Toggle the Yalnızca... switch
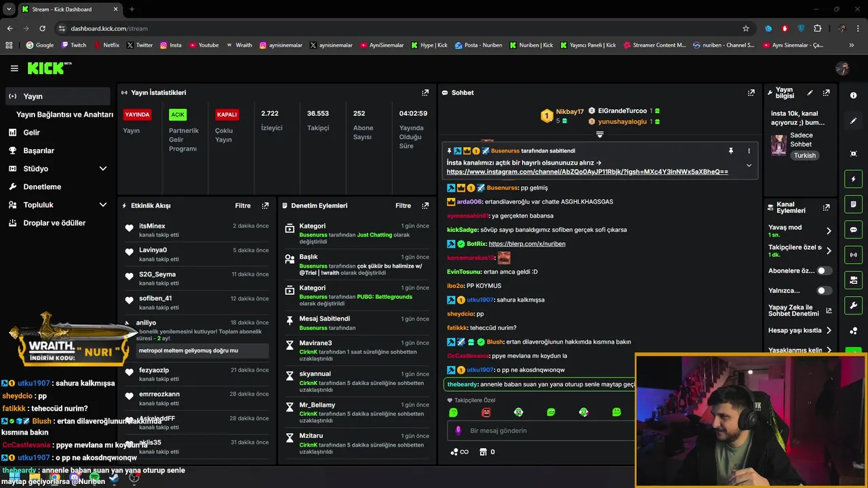The image size is (868, 488). 824,290
